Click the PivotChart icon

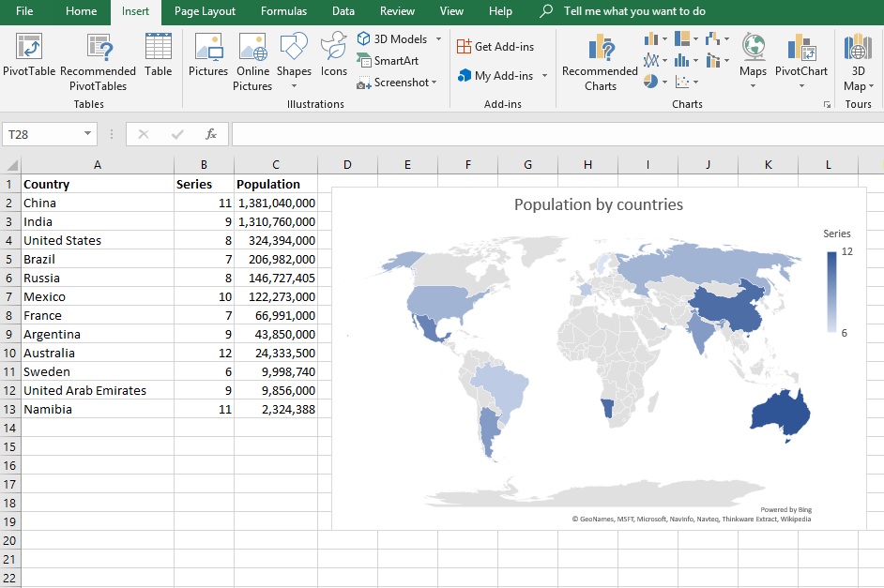[x=801, y=49]
